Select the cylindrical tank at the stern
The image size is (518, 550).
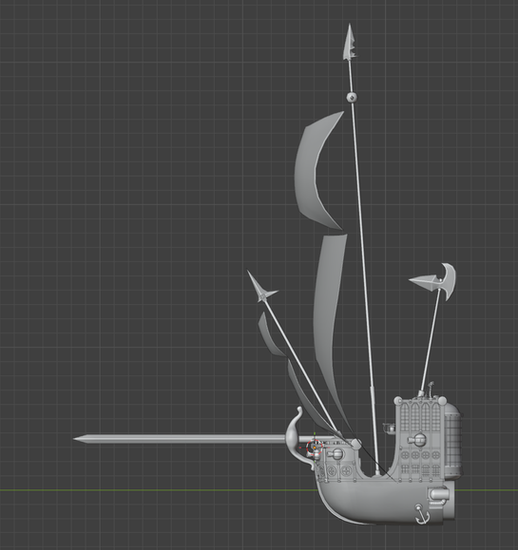tap(454, 440)
